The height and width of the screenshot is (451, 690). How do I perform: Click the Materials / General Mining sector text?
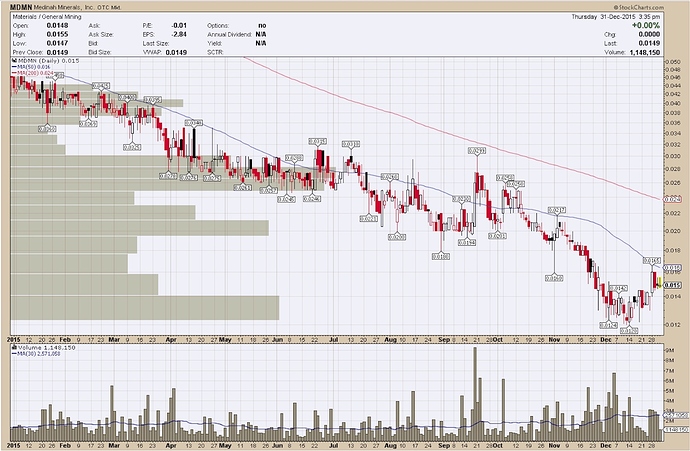pos(47,17)
